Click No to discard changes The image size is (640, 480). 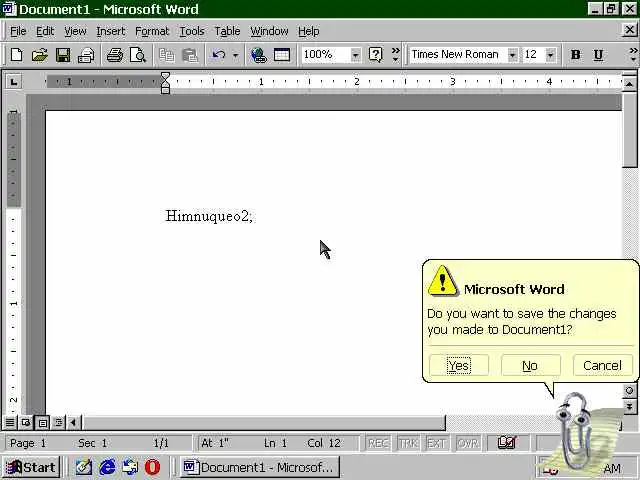tap(530, 365)
